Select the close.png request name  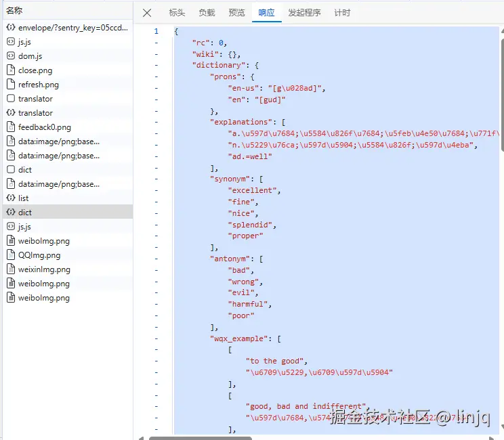click(x=35, y=70)
